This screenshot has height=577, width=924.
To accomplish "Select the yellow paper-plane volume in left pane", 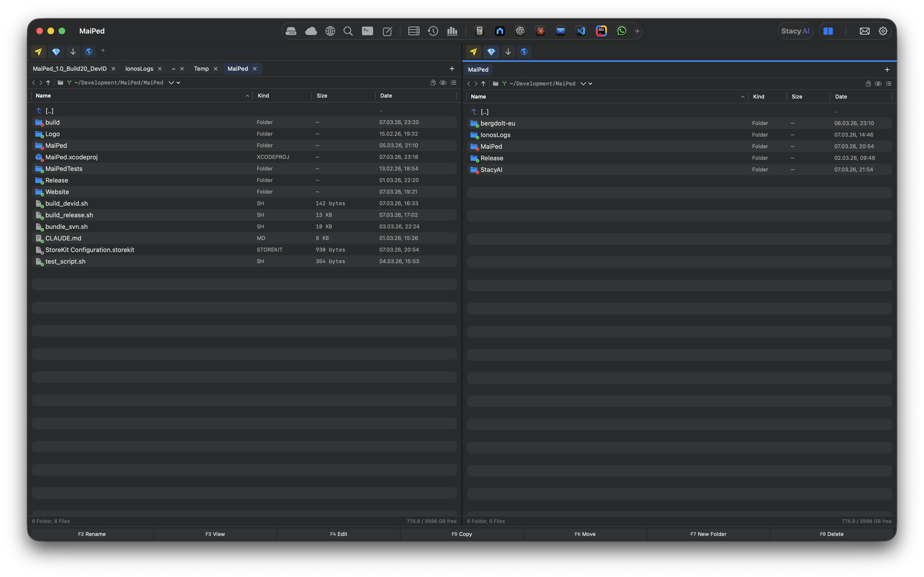I will click(x=38, y=51).
